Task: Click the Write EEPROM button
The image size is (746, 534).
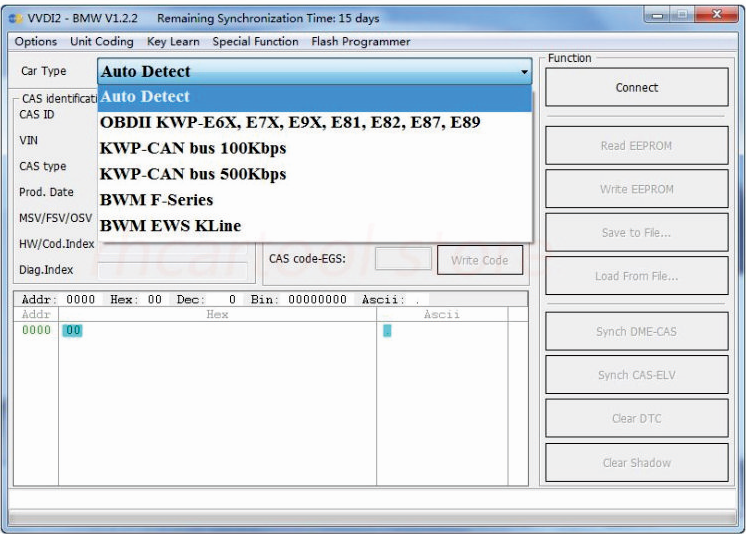Action: click(x=637, y=189)
